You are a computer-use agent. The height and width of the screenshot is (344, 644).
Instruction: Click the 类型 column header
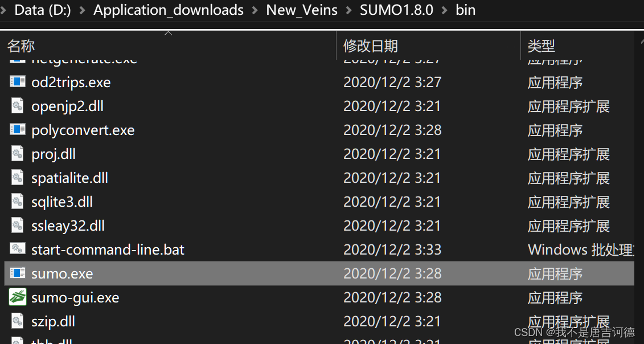(542, 46)
